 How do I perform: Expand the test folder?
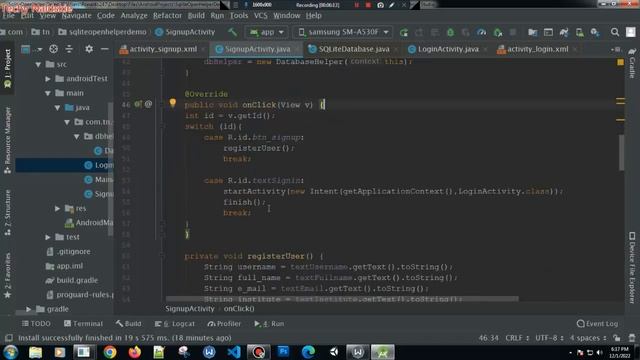(48, 237)
